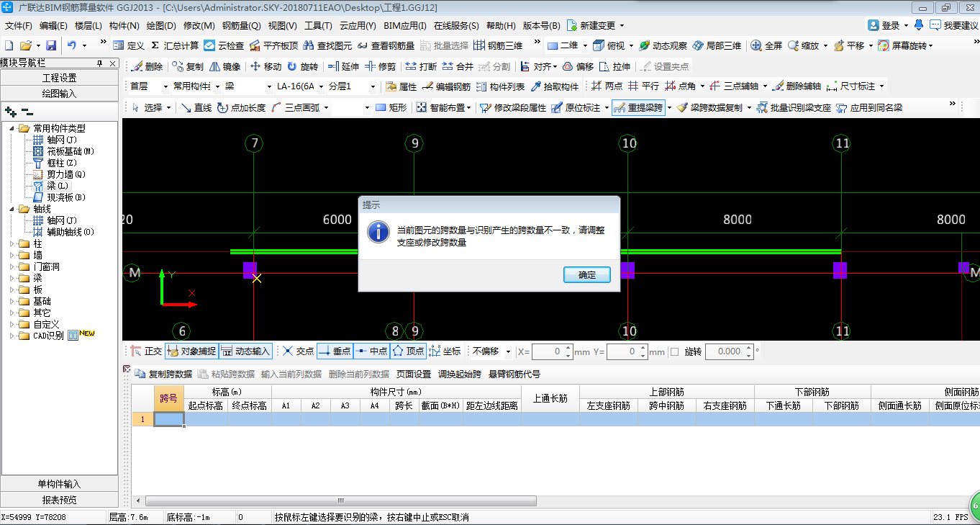Viewport: 980px width, 525px height.
Task: Click 全屏 full screen tool
Action: [766, 45]
